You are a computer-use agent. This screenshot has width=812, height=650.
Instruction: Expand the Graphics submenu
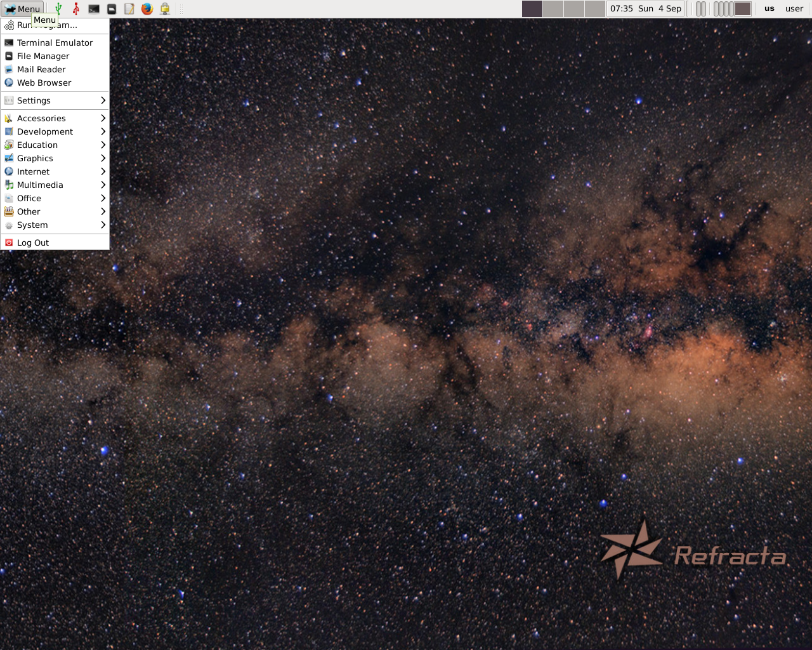coord(55,158)
